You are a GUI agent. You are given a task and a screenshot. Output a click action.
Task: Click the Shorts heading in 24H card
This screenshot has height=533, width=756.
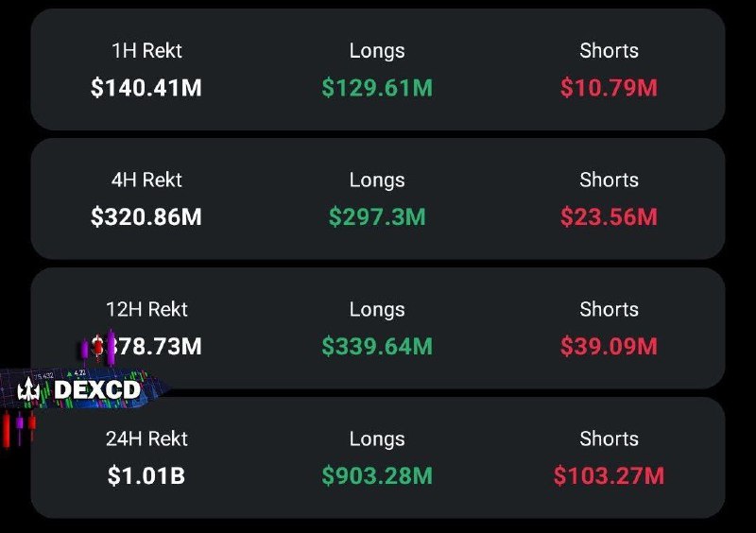pyautogui.click(x=609, y=438)
